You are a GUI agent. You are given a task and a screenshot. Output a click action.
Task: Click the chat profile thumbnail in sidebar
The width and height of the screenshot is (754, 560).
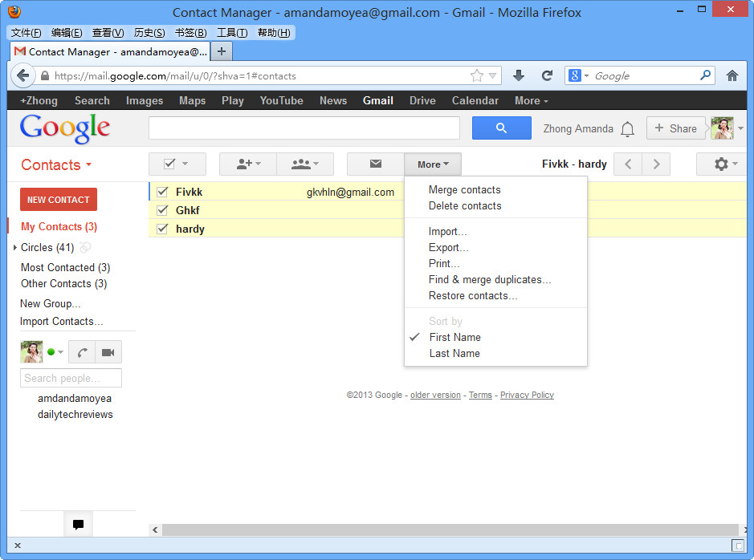point(32,352)
